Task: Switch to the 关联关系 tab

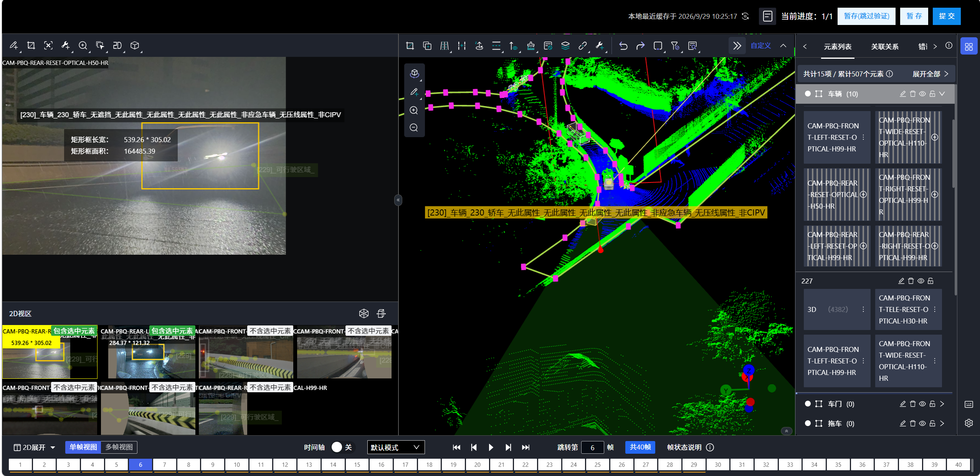Action: coord(884,47)
